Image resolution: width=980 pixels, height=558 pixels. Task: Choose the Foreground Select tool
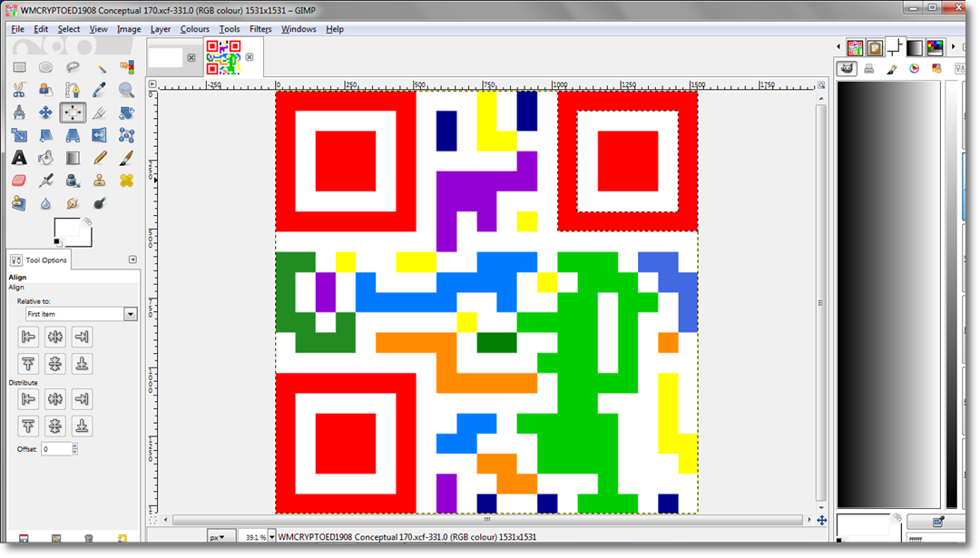tap(45, 90)
